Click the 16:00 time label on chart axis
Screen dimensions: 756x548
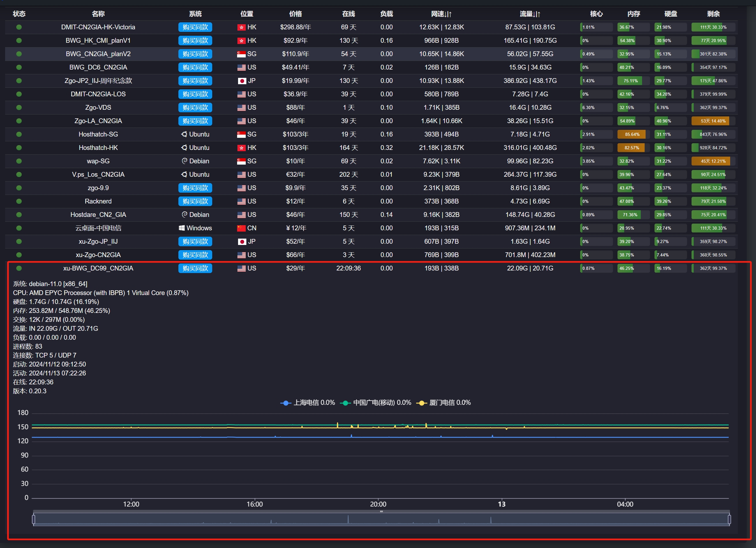[x=255, y=504]
